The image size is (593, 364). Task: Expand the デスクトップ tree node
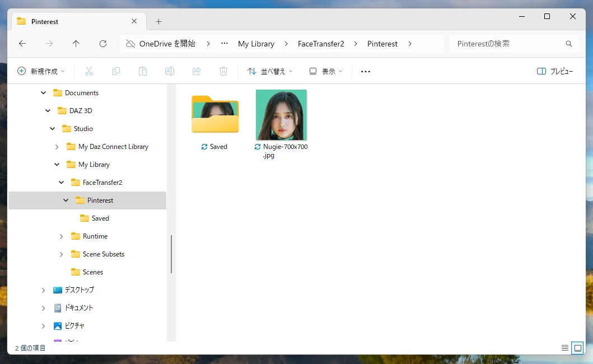pyautogui.click(x=44, y=290)
